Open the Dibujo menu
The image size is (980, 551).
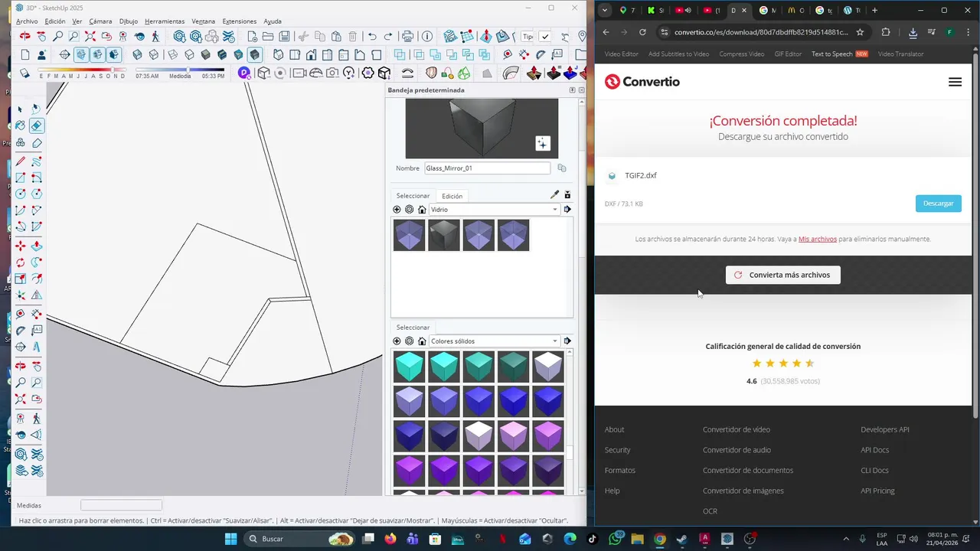(x=129, y=21)
